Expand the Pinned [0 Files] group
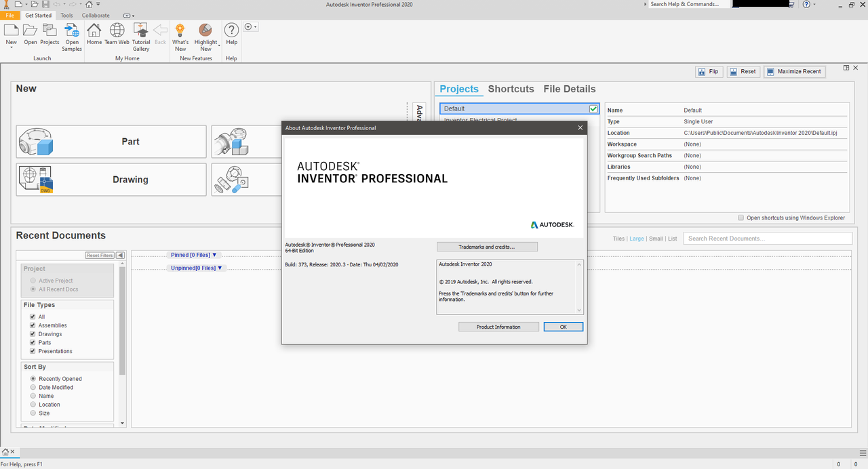 tap(194, 255)
